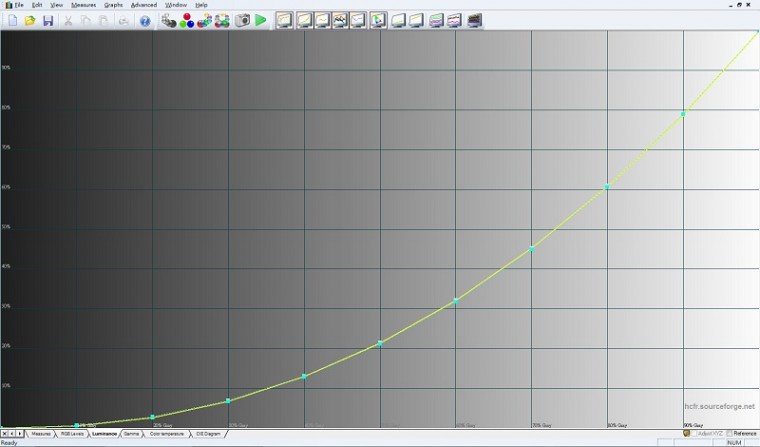Measure primary colors (red green blue balls)
The height and width of the screenshot is (447, 760).
pos(187,20)
